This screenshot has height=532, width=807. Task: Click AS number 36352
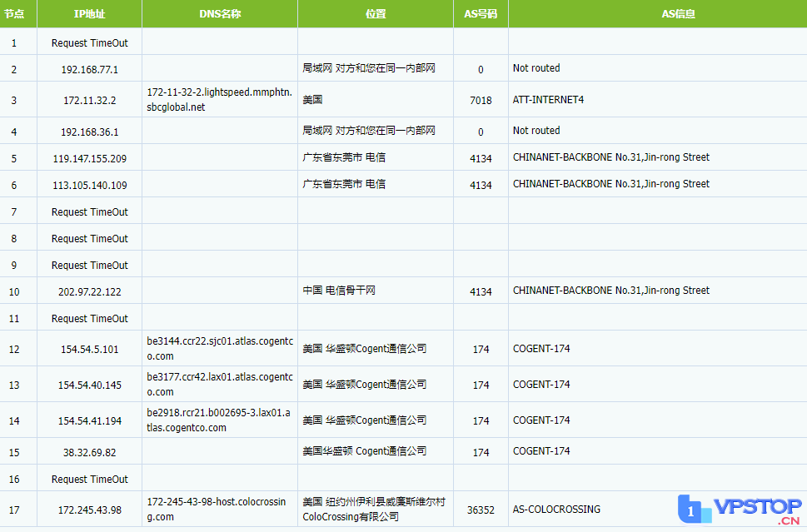pos(481,510)
